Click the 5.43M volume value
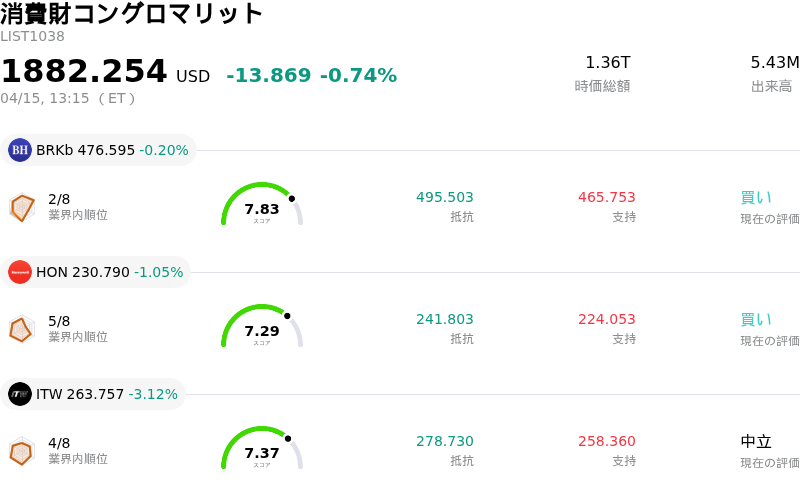Viewport: 800px width, 488px height. pyautogui.click(x=774, y=63)
